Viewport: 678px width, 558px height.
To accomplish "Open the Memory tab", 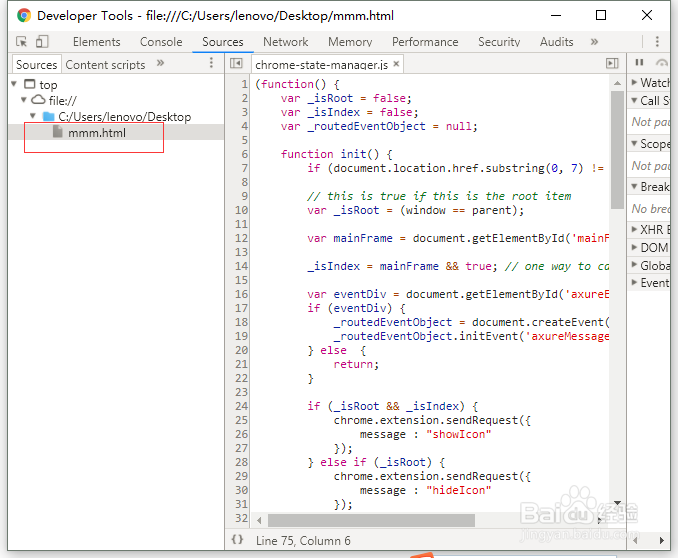I will 350,42.
